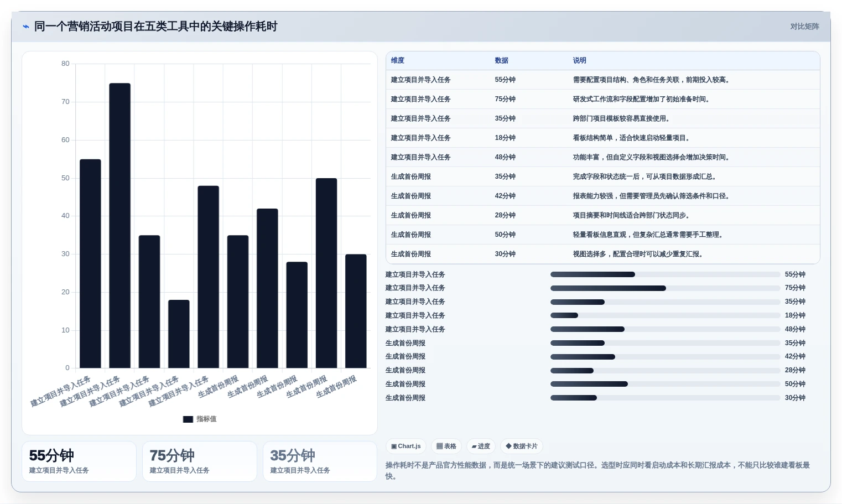Click the progress bar labeled 30分钟
This screenshot has height=504, width=842.
665,398
